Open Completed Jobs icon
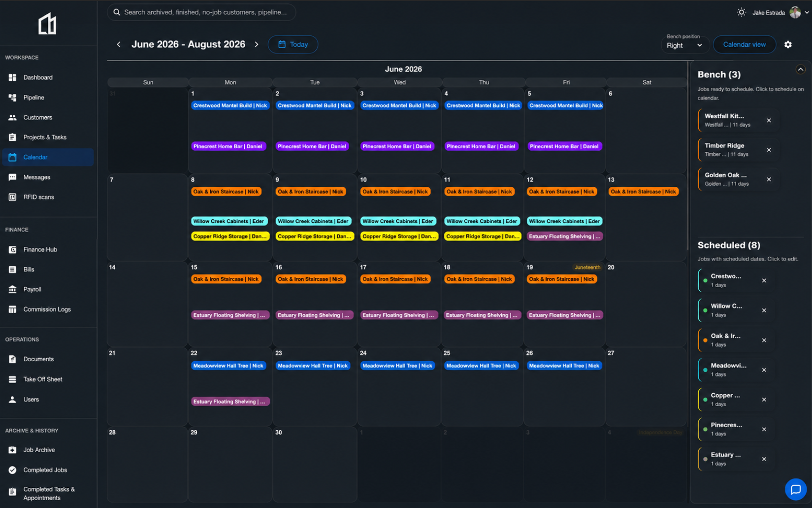812x508 pixels. tap(12, 470)
